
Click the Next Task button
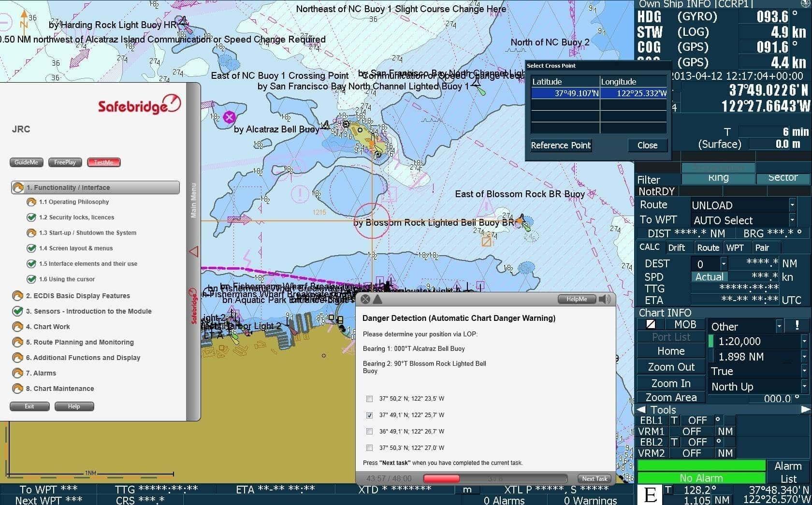pos(594,478)
